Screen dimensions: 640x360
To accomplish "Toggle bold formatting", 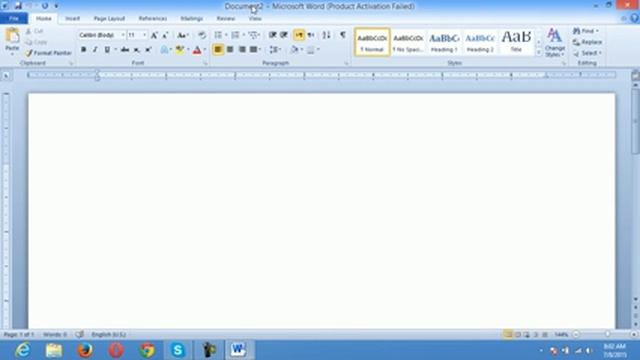I will [x=83, y=50].
